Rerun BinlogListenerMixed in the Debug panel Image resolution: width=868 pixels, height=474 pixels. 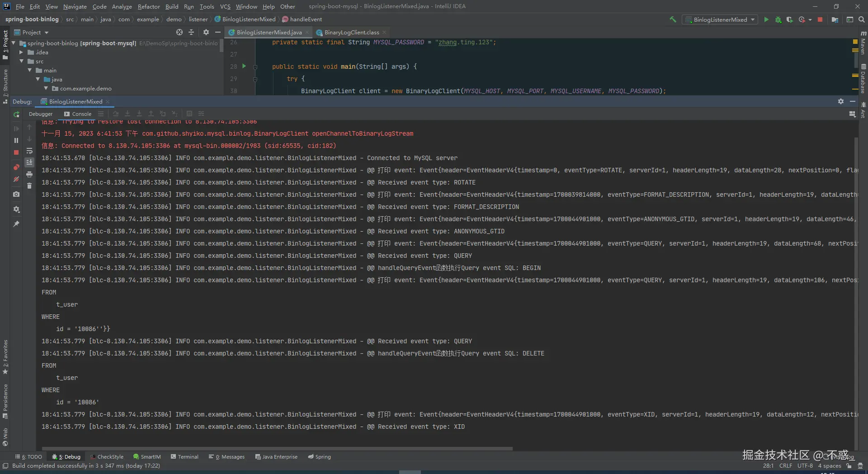(16, 114)
